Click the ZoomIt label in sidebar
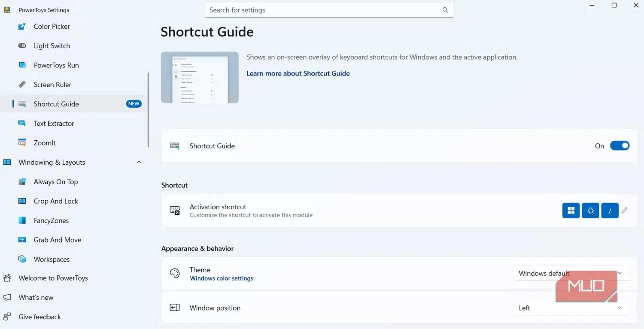Screen dimensions: 644x329 45,143
